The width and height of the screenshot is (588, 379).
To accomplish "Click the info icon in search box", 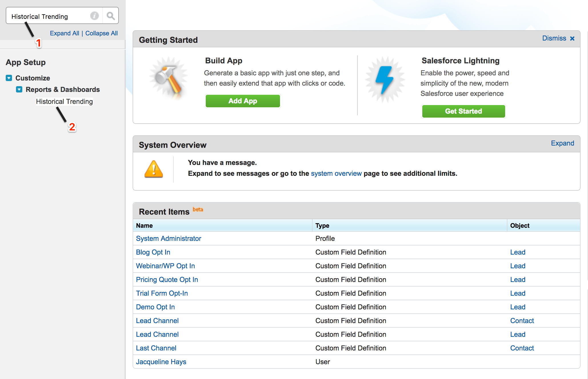I will (x=95, y=16).
